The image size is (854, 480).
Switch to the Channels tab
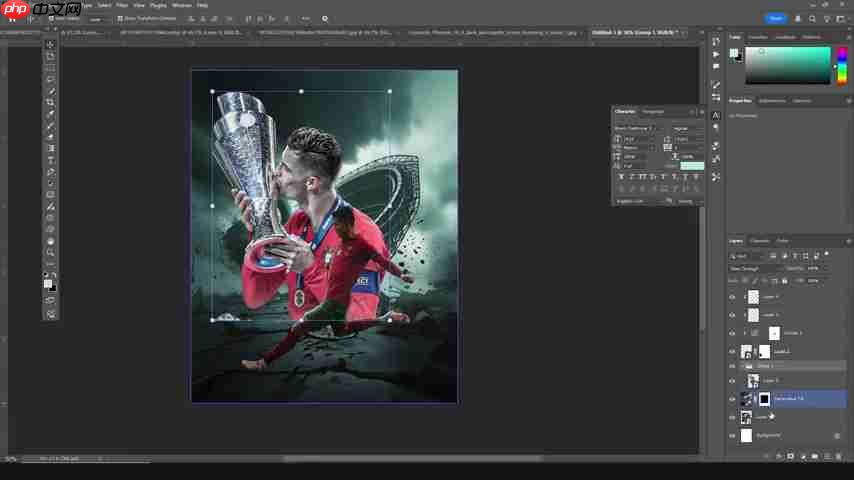click(760, 241)
